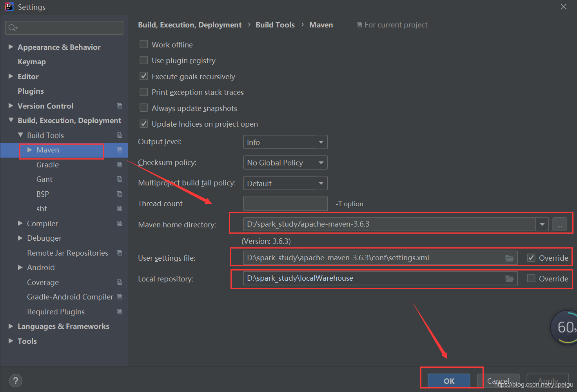Viewport: 577px width, 392px height.
Task: Uncheck Execute goals recursively
Action: point(144,76)
